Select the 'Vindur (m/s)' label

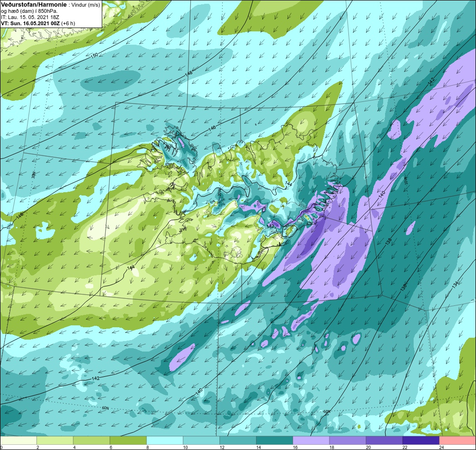pyautogui.click(x=85, y=5)
